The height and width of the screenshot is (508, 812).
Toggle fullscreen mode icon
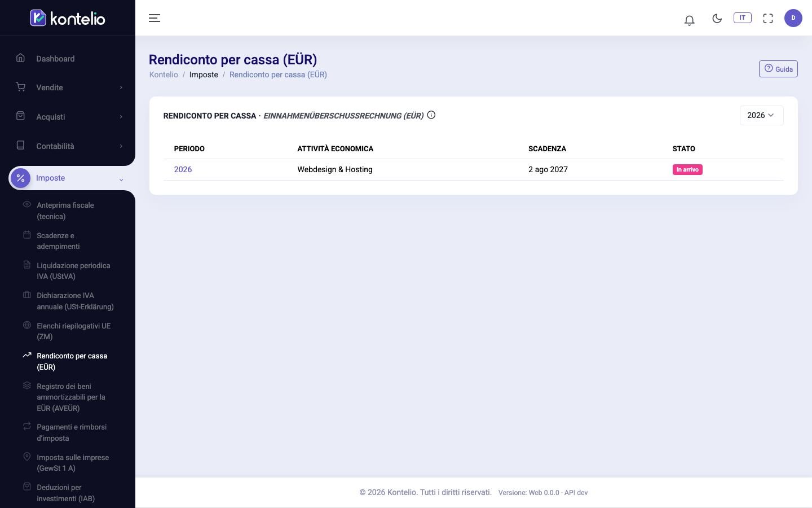768,18
